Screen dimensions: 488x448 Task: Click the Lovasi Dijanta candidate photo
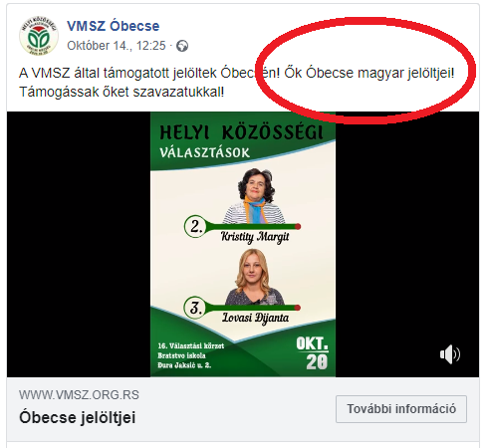click(x=254, y=277)
